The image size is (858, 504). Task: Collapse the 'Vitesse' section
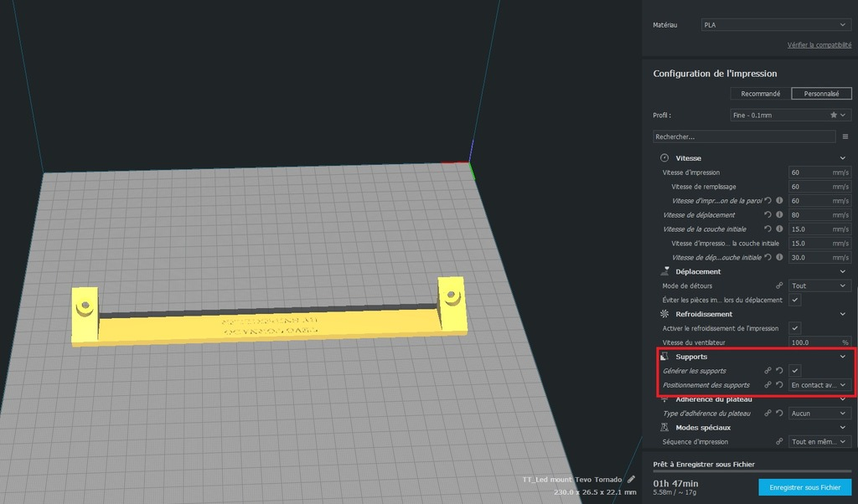tap(843, 158)
